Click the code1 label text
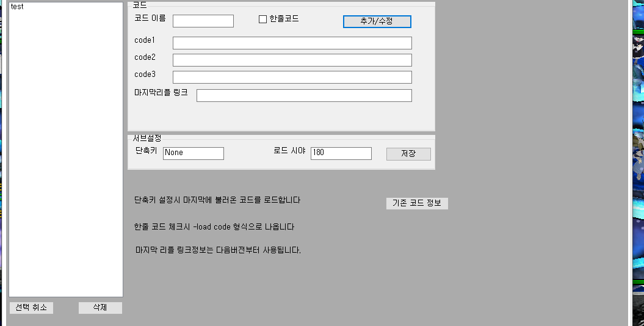The width and height of the screenshot is (644, 326). click(145, 40)
